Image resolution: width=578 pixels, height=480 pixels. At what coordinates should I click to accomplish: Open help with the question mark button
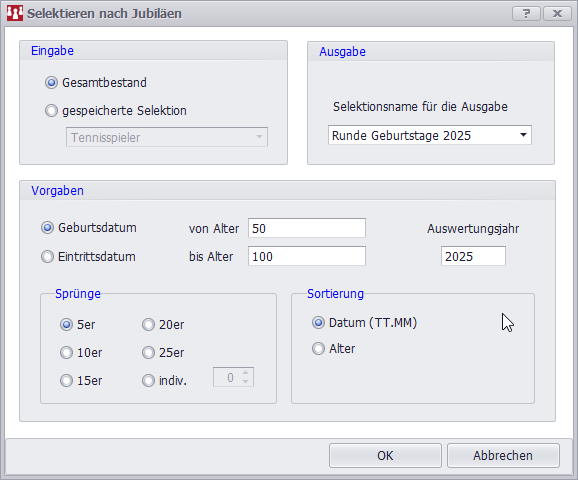[x=526, y=14]
